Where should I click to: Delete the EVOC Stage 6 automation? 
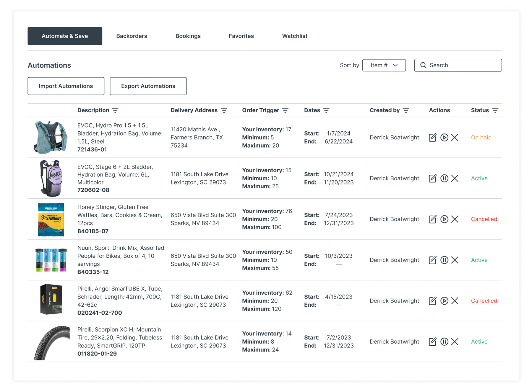(455, 178)
